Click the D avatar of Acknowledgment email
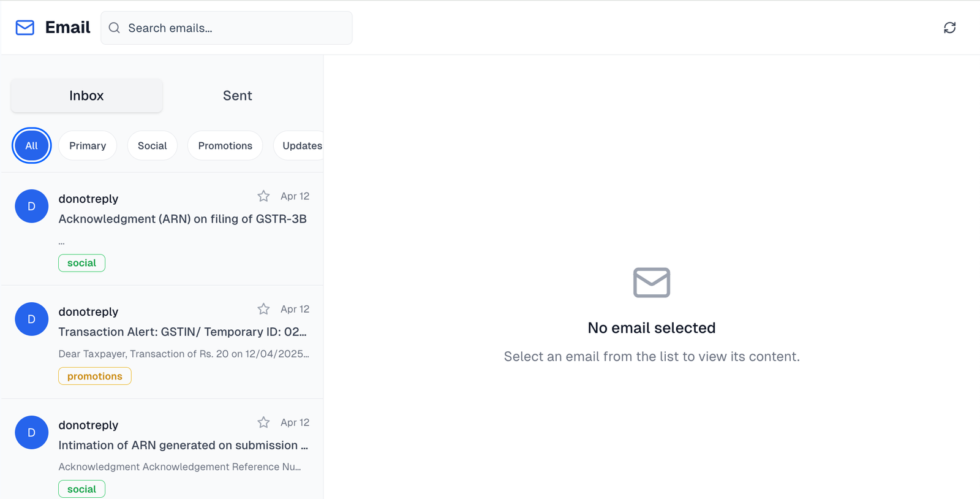 31,206
